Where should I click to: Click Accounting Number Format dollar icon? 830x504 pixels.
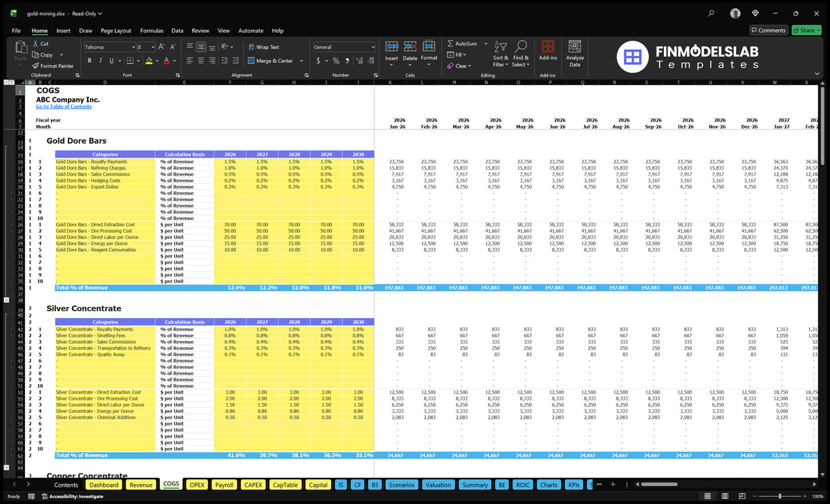click(x=318, y=61)
